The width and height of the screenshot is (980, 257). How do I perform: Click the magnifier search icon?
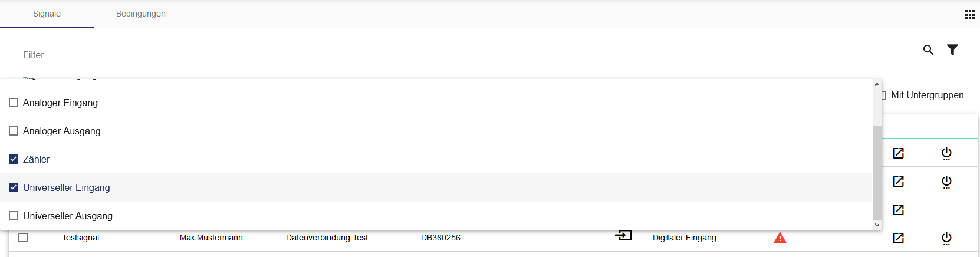(x=928, y=50)
